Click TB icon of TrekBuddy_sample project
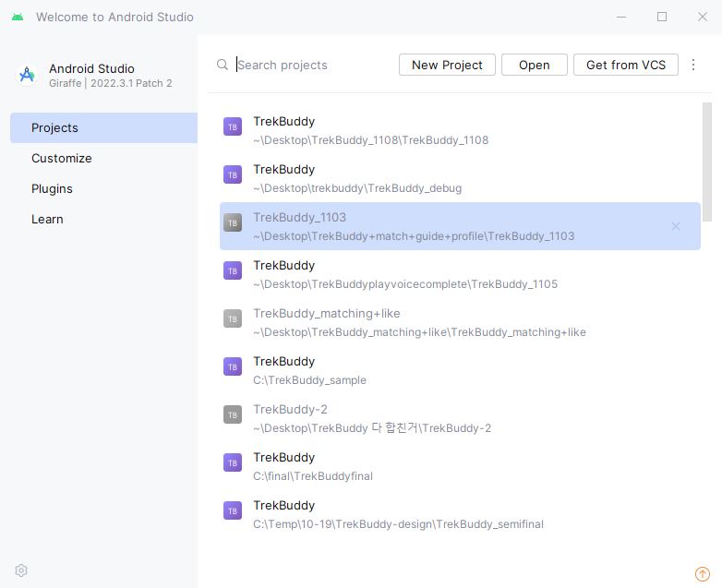This screenshot has height=588, width=722. tap(233, 367)
